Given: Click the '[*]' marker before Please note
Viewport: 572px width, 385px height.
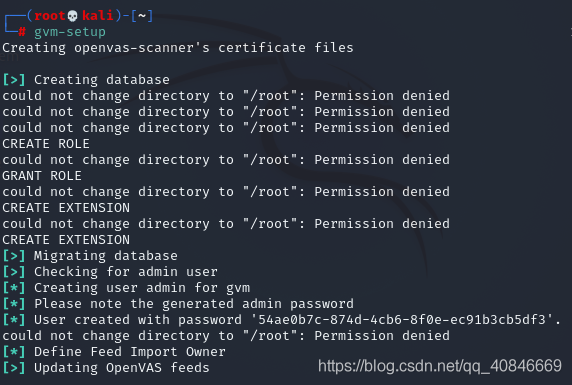Looking at the screenshot, I should (x=14, y=304).
